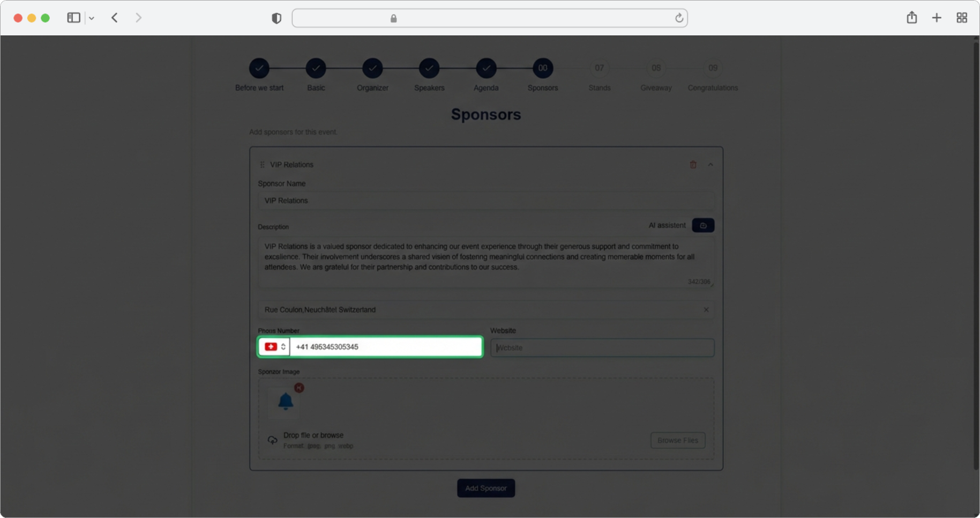Image resolution: width=980 pixels, height=518 pixels.
Task: Toggle the Safari sidebar
Action: point(73,18)
